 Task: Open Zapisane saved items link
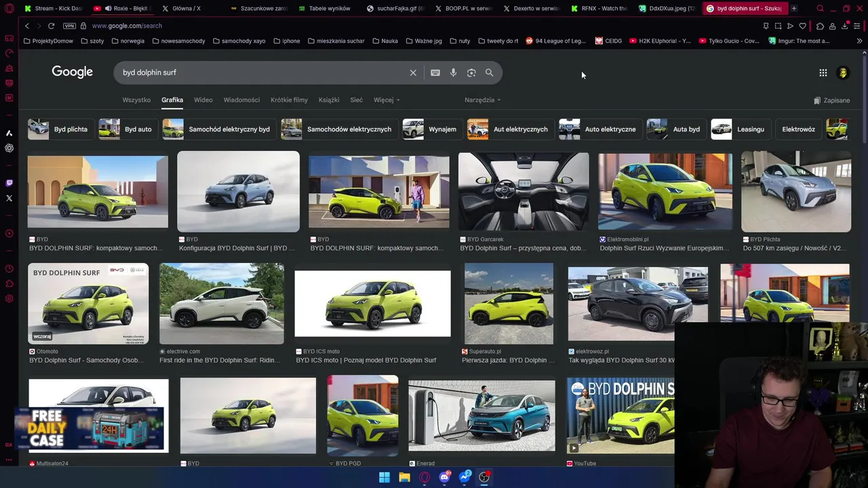[831, 100]
